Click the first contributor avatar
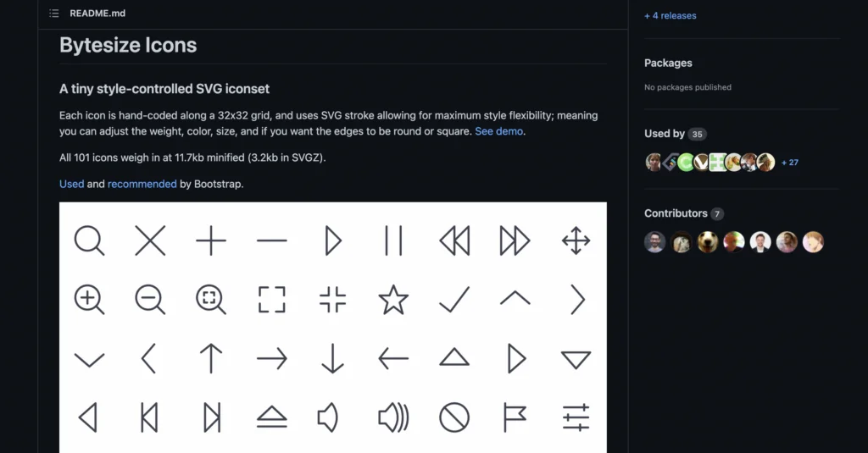 click(655, 241)
